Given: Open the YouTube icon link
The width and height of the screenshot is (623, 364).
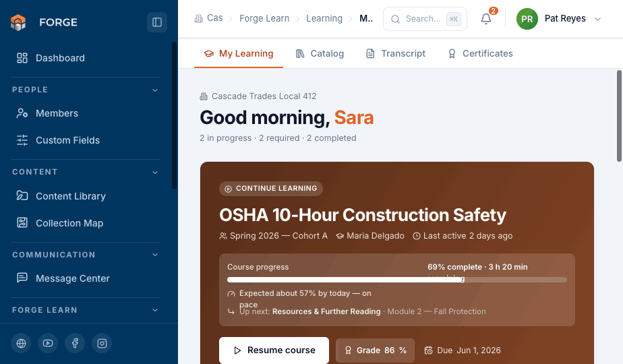Looking at the screenshot, I should click(48, 343).
